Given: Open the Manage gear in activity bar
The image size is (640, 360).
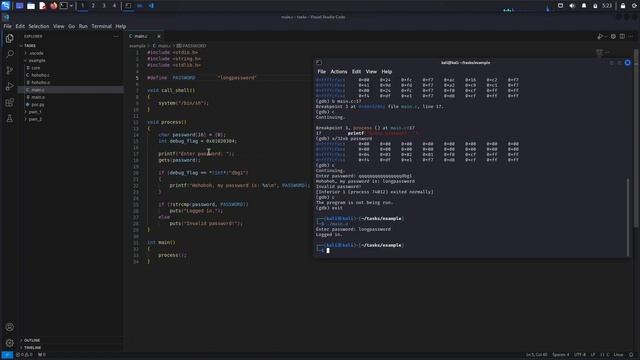Looking at the screenshot, I should [9, 343].
